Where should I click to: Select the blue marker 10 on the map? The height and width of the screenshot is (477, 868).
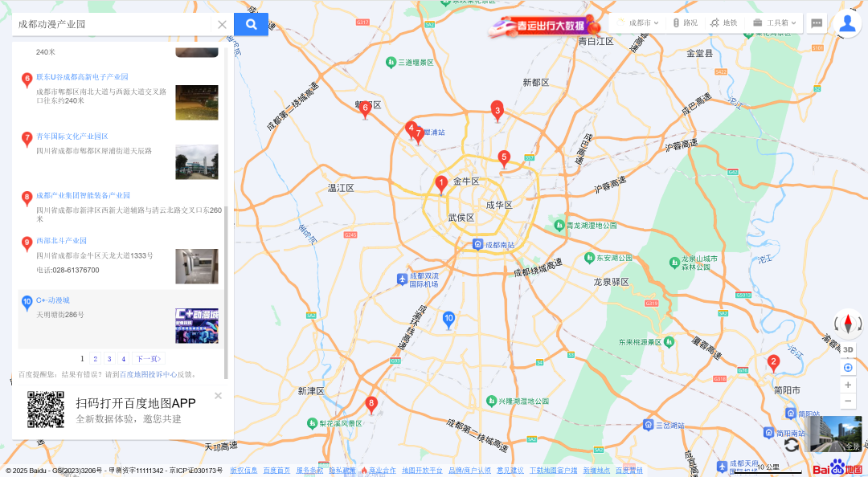pyautogui.click(x=449, y=320)
